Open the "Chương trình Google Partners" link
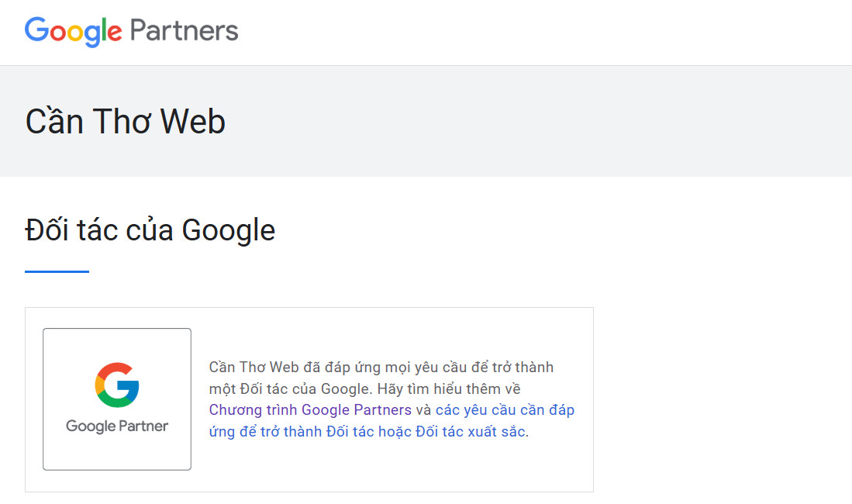The image size is (852, 504). point(310,410)
